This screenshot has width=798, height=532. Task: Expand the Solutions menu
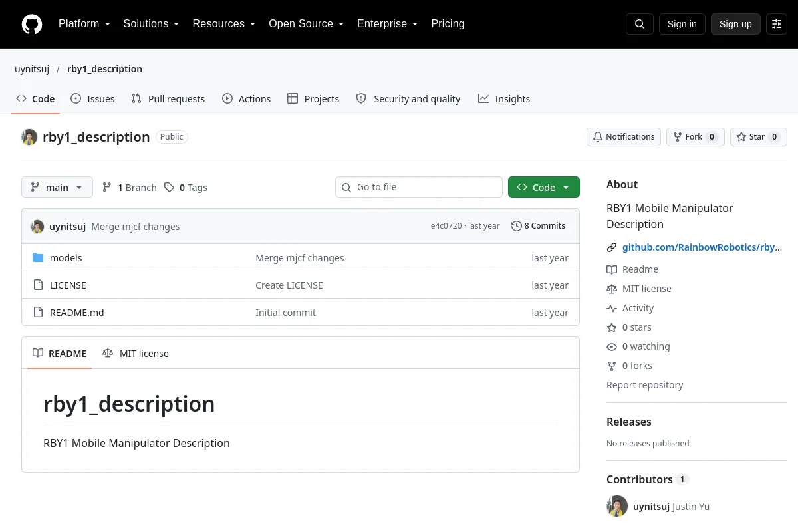[x=151, y=24]
